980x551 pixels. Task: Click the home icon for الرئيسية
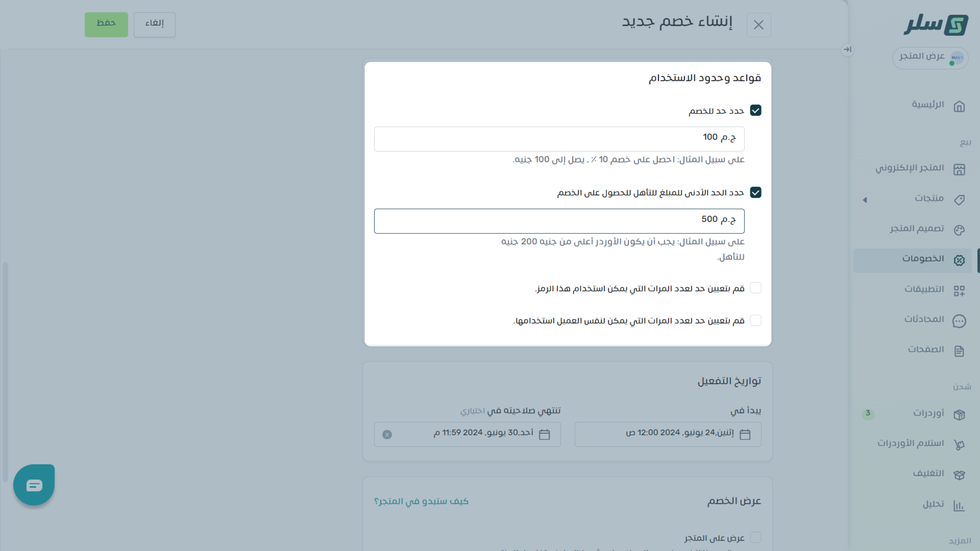959,107
